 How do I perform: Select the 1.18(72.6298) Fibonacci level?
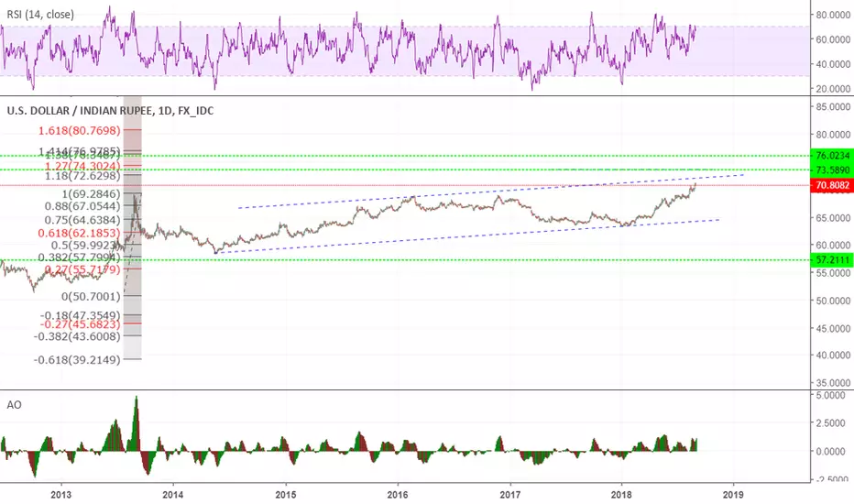(x=82, y=175)
